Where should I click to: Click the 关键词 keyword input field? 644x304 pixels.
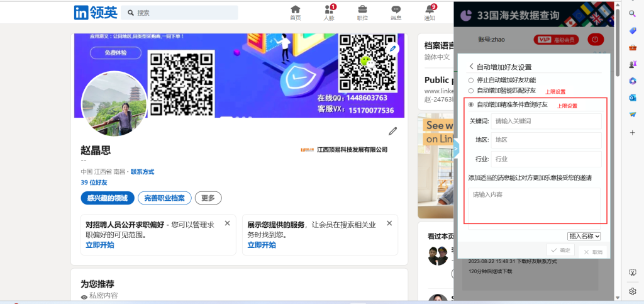click(546, 121)
